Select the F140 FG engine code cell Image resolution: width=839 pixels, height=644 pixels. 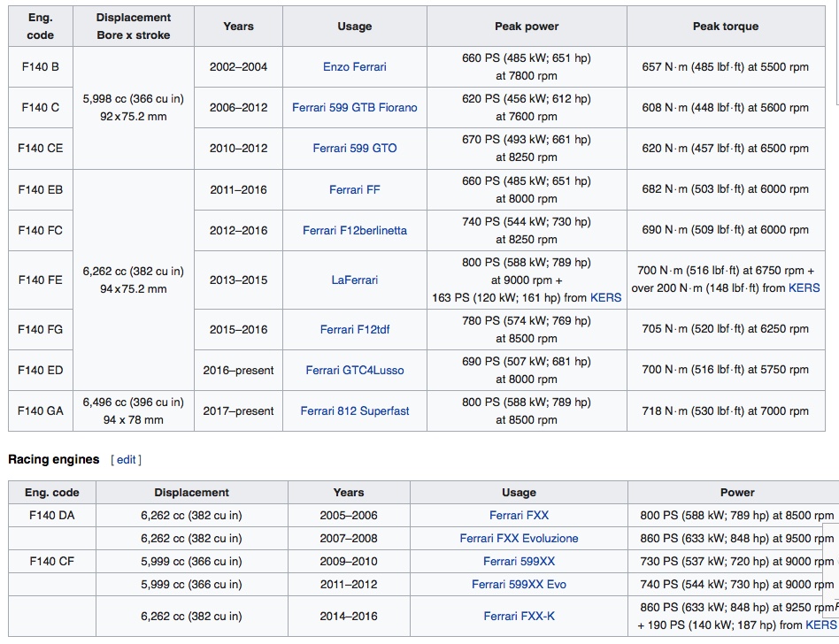point(41,329)
